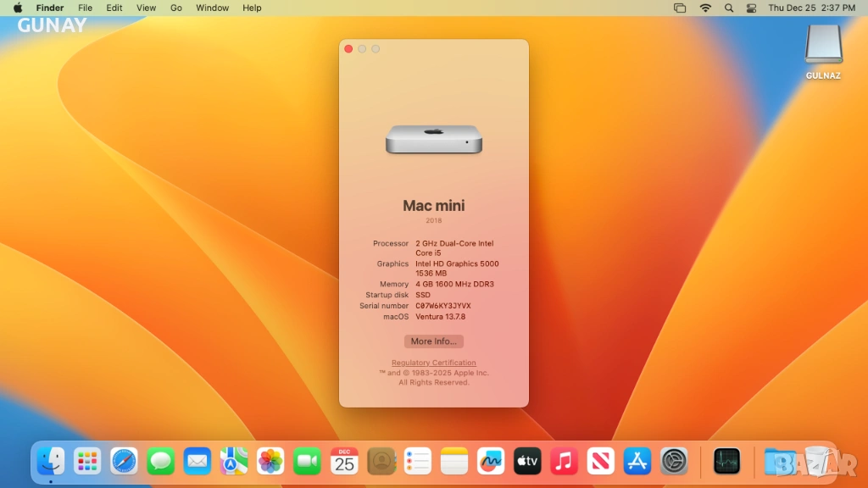Click the Wi-Fi status icon
The width and height of the screenshot is (868, 488).
coord(705,8)
